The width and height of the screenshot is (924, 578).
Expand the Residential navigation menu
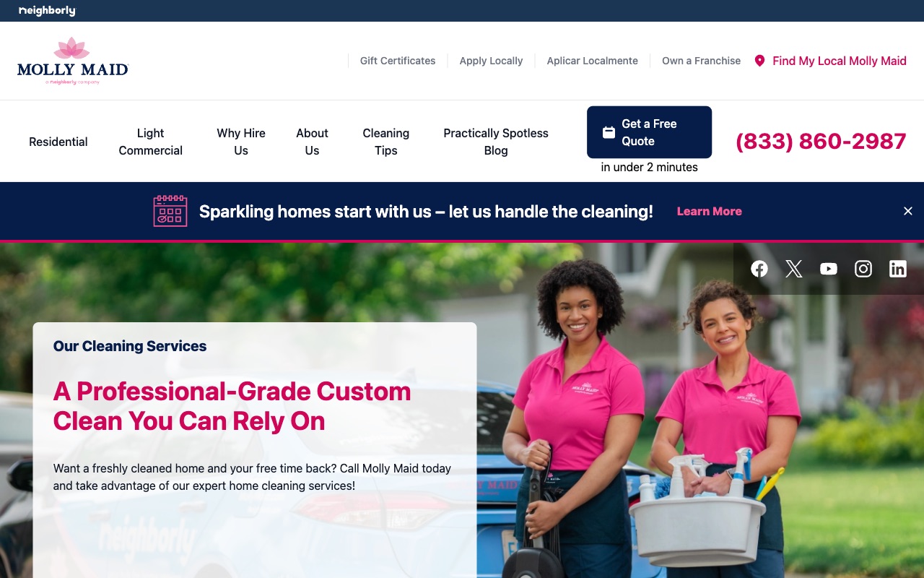[x=58, y=142]
